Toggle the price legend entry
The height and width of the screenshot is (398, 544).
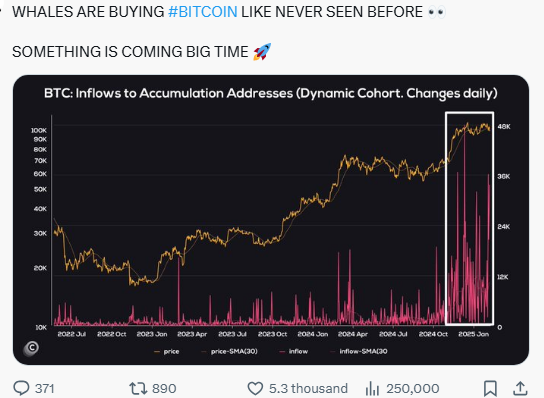[x=167, y=352]
